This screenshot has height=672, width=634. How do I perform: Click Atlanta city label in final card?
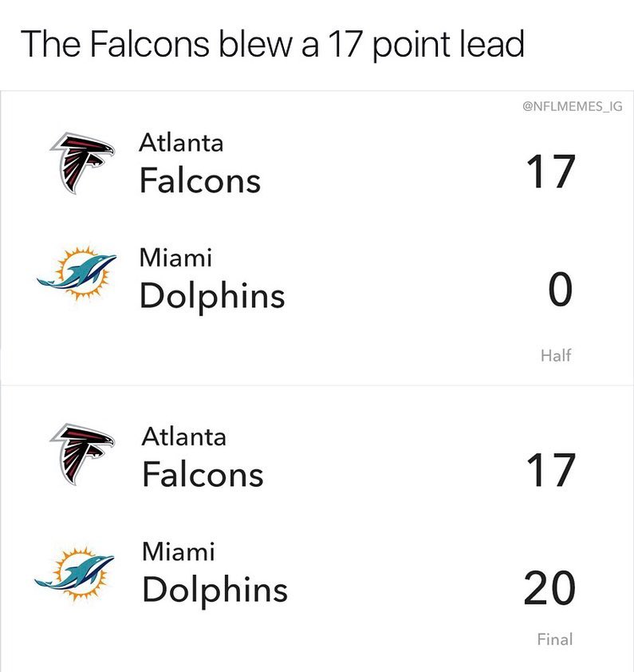pos(183,437)
